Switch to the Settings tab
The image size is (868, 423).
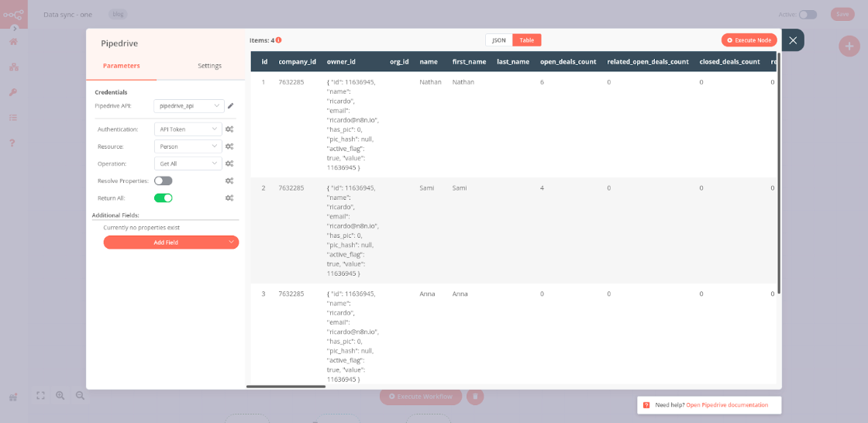tap(209, 66)
